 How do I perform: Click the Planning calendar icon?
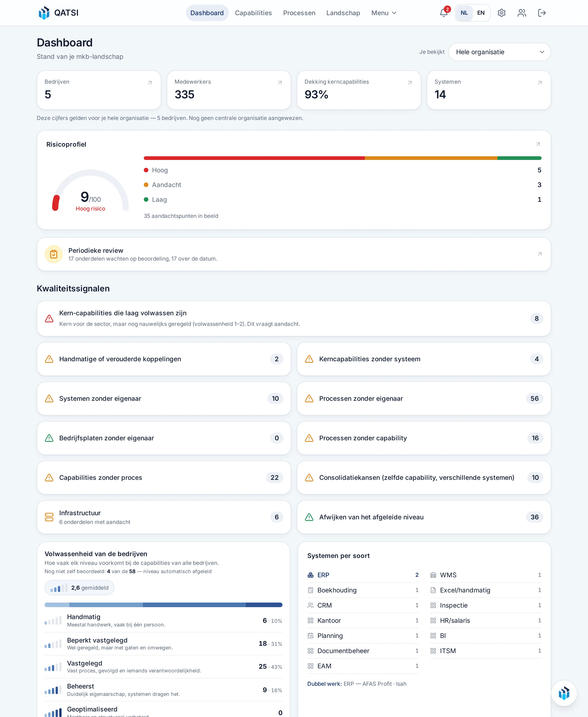pyautogui.click(x=310, y=636)
